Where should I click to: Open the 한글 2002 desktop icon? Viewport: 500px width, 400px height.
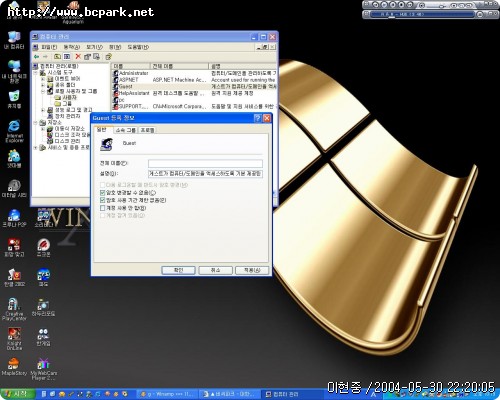[x=14, y=277]
